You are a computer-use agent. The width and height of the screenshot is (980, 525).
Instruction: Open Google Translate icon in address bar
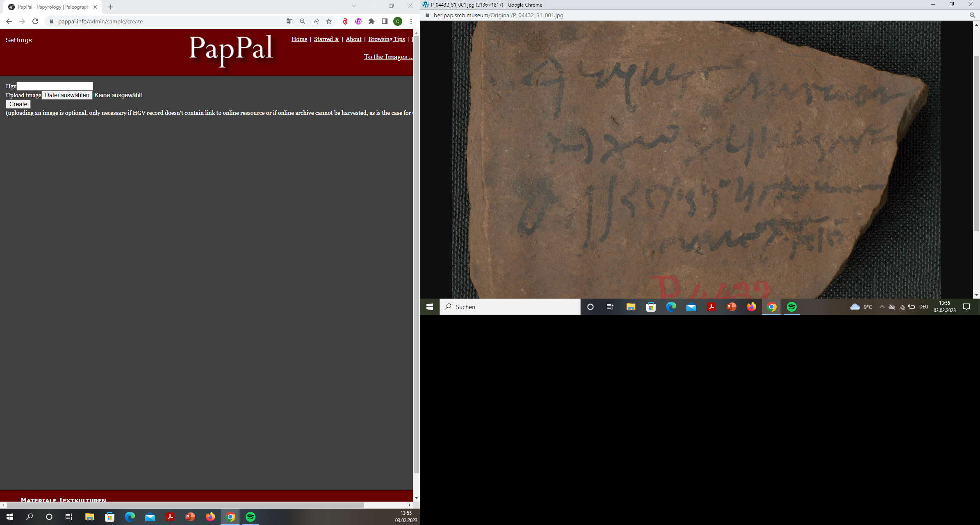pos(289,21)
